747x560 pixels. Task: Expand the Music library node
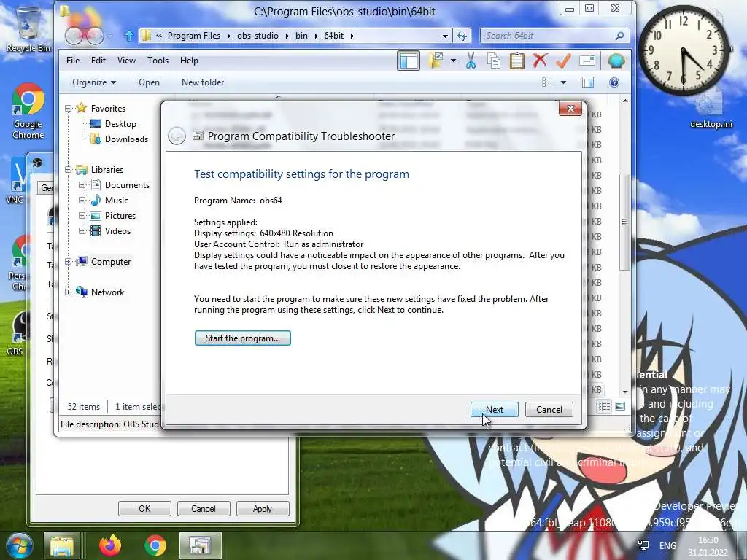(x=82, y=200)
